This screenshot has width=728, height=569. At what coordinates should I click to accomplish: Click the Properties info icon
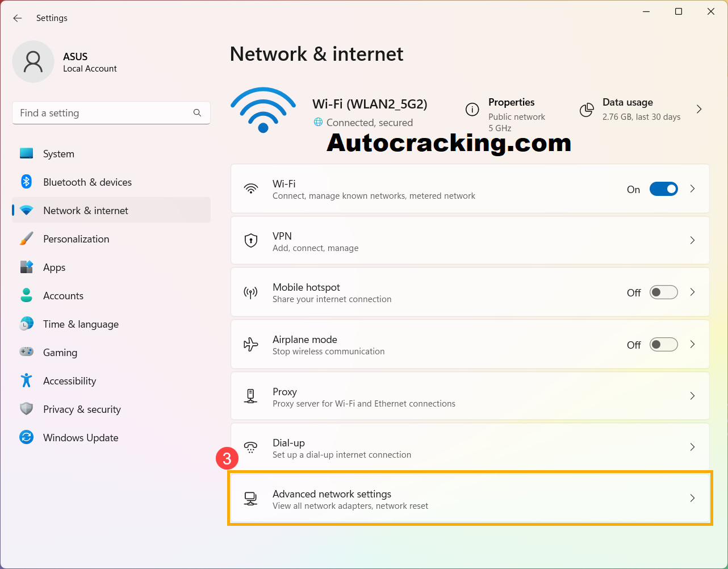coord(472,110)
